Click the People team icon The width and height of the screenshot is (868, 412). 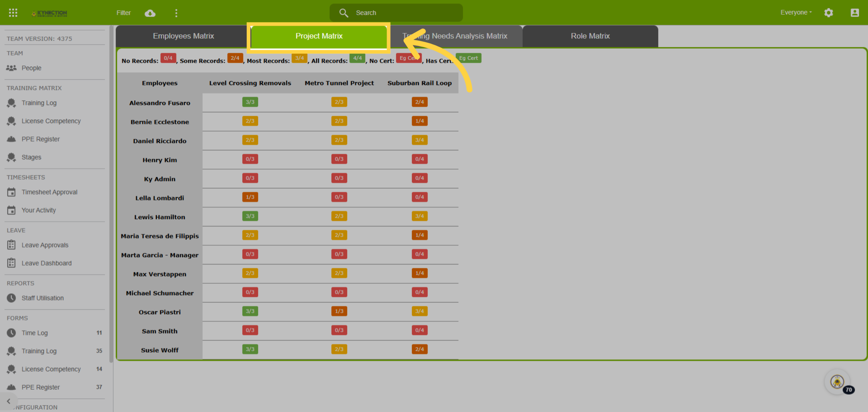[x=12, y=68]
